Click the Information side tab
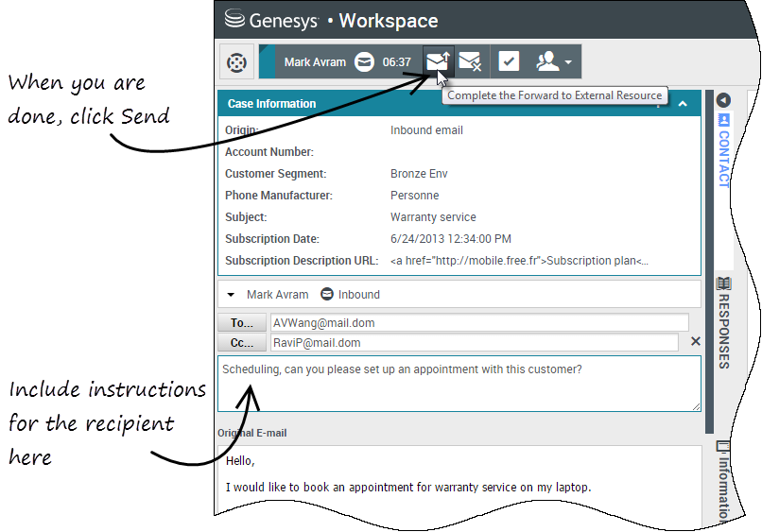This screenshot has height=532, width=762. click(723, 477)
